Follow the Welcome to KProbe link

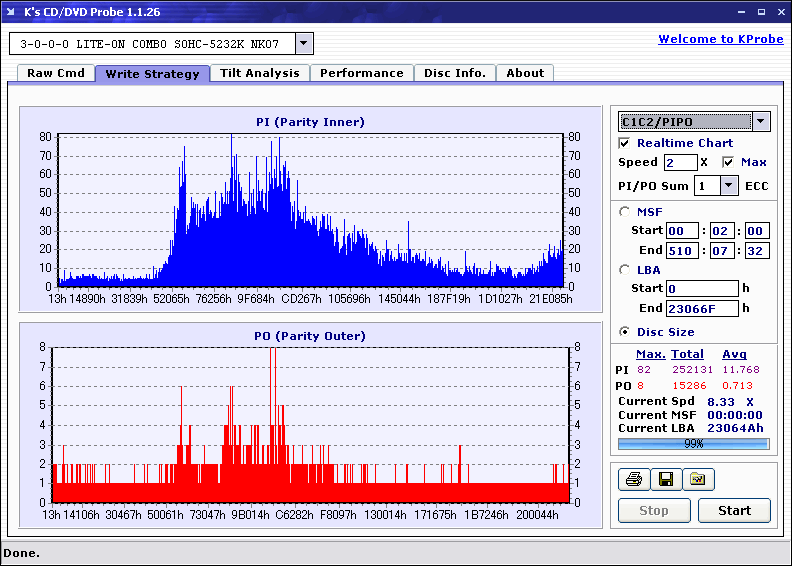721,39
